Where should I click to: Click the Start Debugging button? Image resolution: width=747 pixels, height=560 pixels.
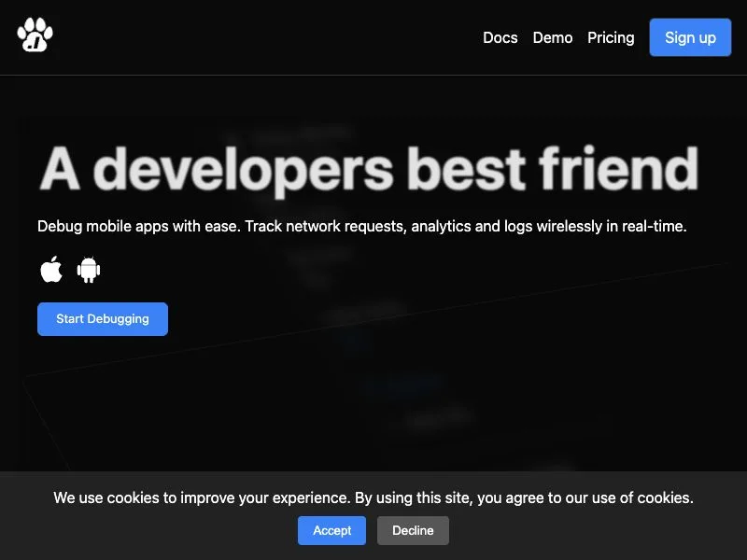pos(103,319)
